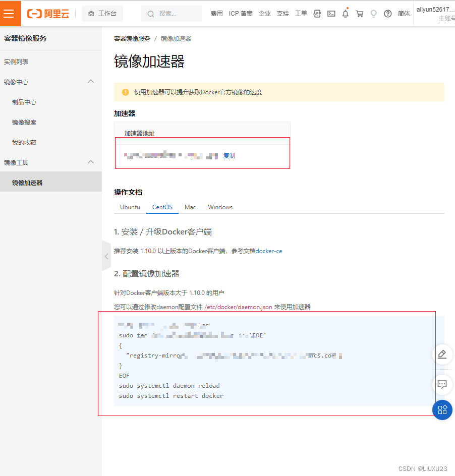Image resolution: width=455 pixels, height=476 pixels.
Task: Open the aliyun52617 account menu
Action: tap(435, 14)
